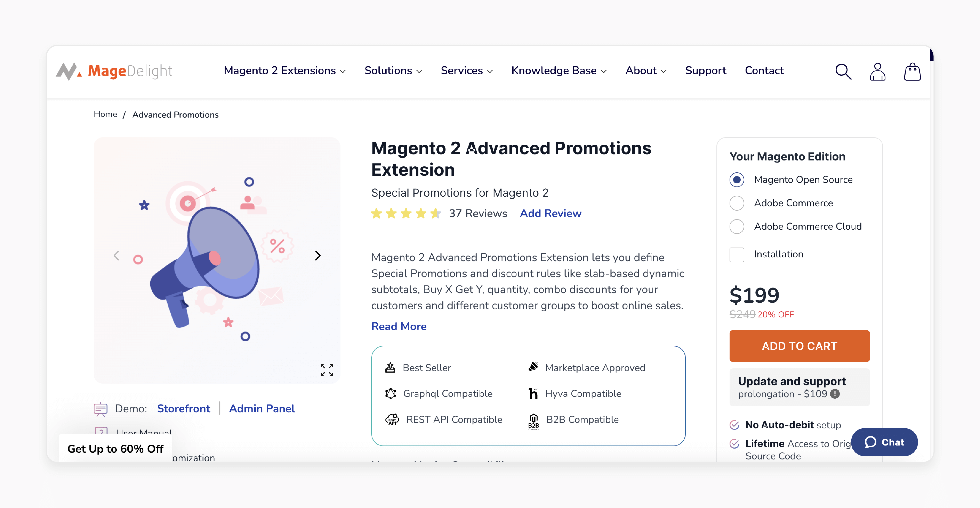This screenshot has width=980, height=508.
Task: Click the ADD TO CART button
Action: point(799,346)
